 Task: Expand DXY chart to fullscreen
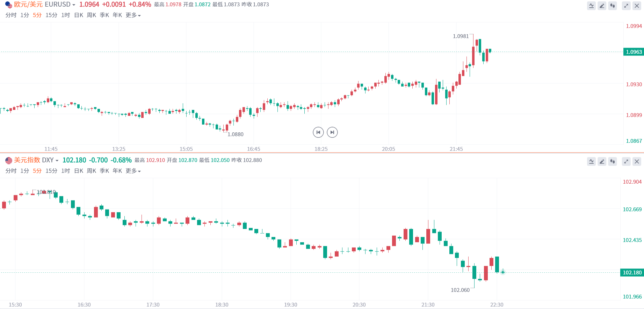click(x=626, y=161)
